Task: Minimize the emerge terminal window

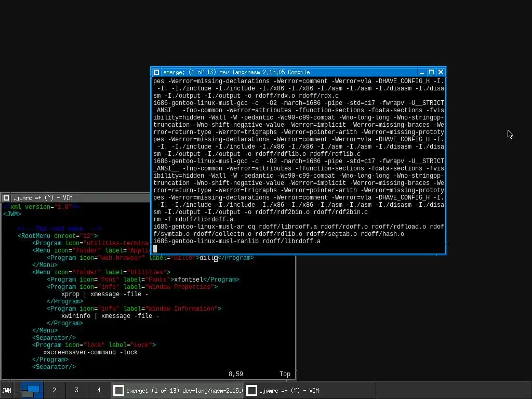Action: [422, 72]
